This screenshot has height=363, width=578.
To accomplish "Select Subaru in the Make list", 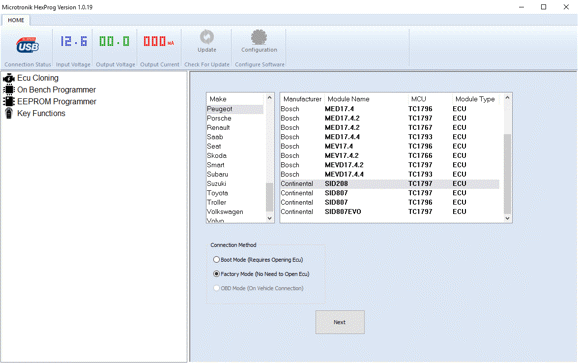I will pyautogui.click(x=235, y=174).
